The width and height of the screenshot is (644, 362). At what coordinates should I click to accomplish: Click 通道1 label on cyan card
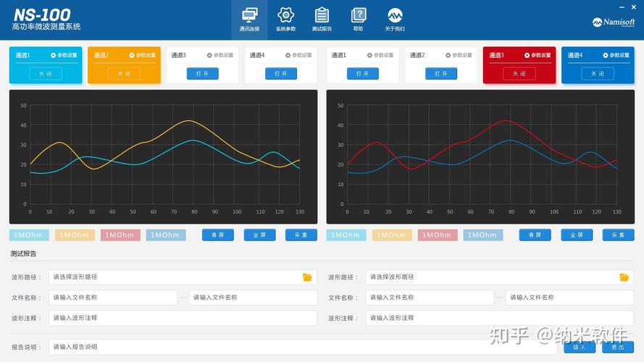coord(22,55)
